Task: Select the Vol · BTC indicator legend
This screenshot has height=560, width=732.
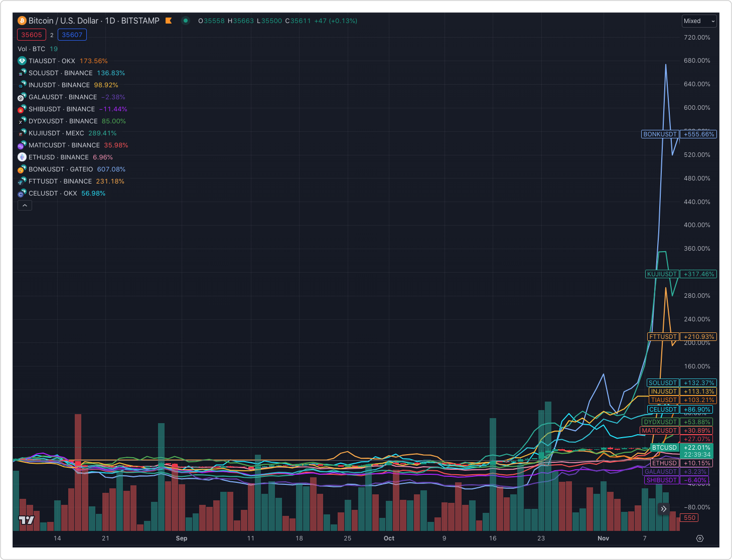Action: pyautogui.click(x=38, y=49)
